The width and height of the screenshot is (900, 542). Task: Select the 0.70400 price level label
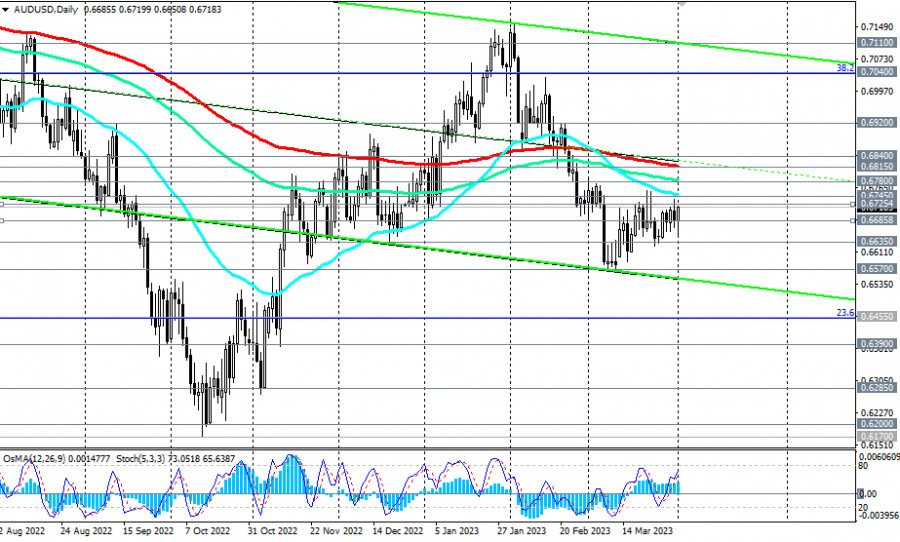coord(877,73)
